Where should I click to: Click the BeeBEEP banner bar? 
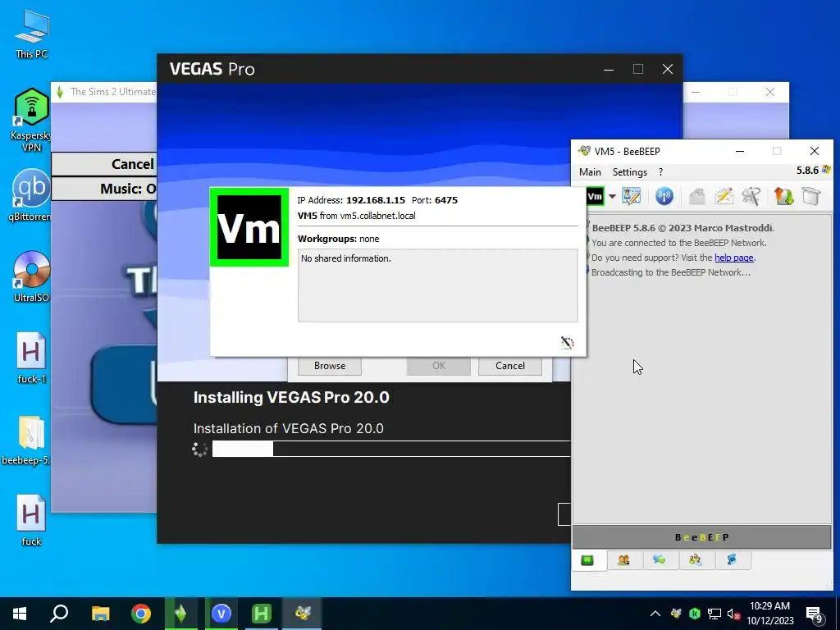[702, 537]
